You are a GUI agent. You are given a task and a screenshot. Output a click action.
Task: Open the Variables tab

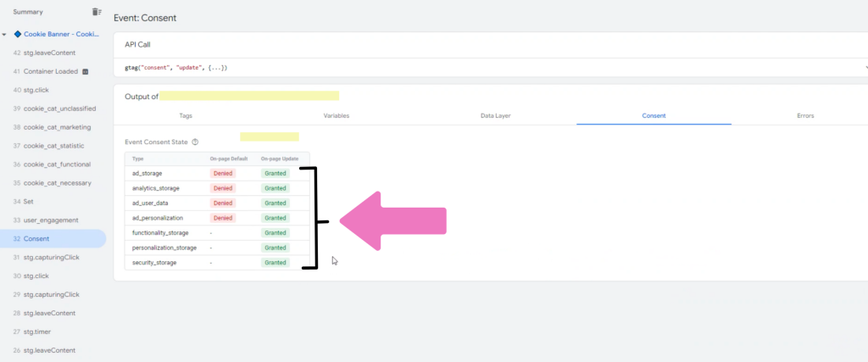pos(337,115)
